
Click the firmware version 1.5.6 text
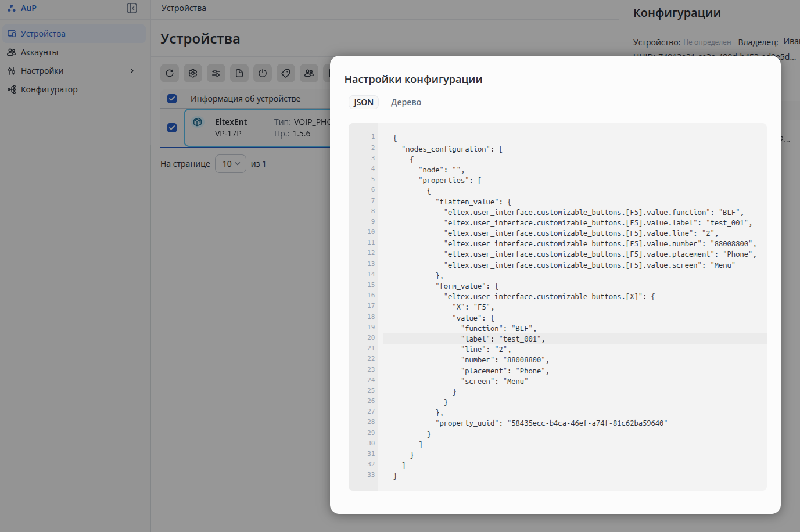302,134
